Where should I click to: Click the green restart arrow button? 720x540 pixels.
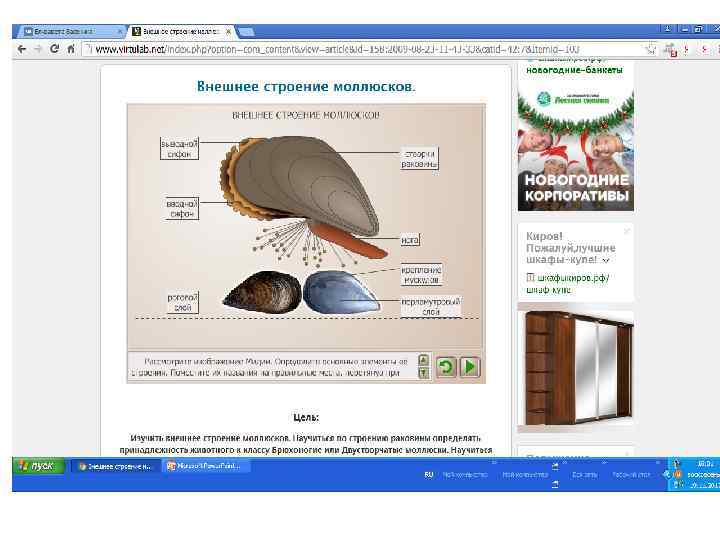pyautogui.click(x=445, y=367)
